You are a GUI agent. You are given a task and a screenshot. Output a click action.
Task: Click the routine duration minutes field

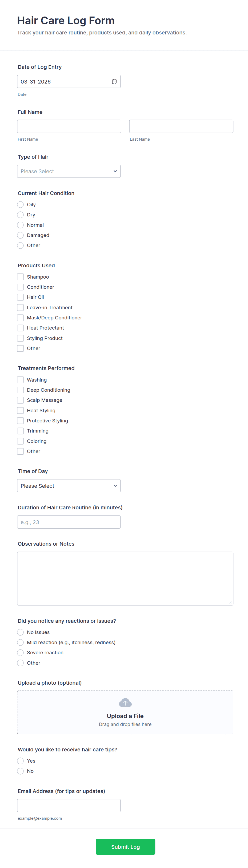69,522
